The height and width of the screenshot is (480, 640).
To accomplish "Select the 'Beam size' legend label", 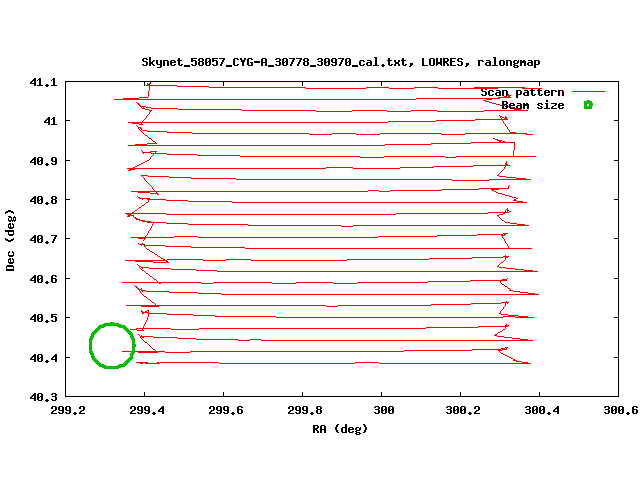I will [x=533, y=105].
